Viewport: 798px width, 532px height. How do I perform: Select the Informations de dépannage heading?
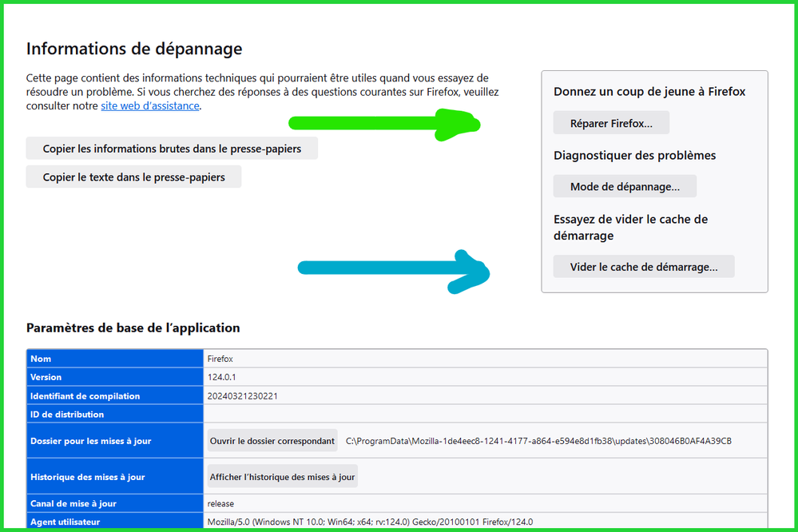pyautogui.click(x=134, y=49)
